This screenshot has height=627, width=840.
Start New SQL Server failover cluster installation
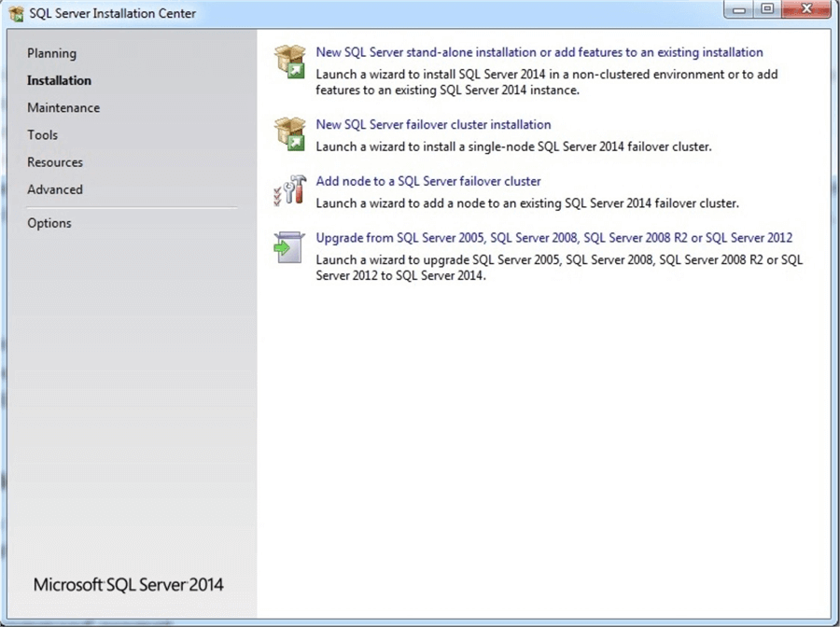(x=433, y=125)
